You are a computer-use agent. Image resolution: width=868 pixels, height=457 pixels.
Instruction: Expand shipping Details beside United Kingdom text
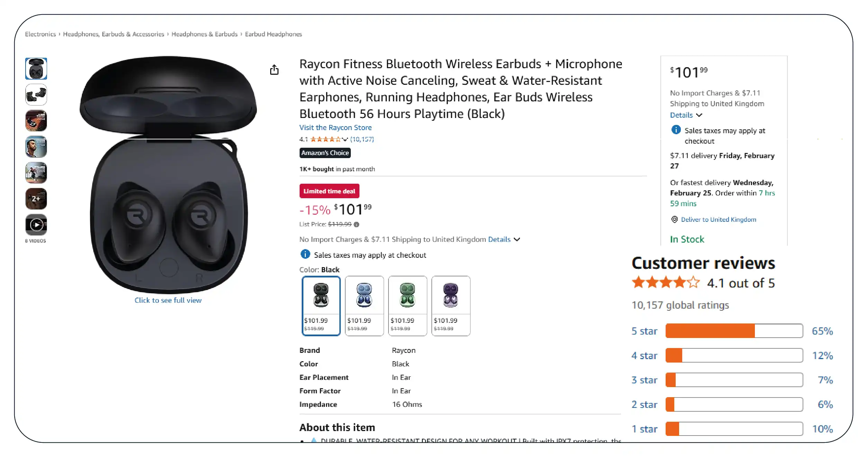point(504,239)
